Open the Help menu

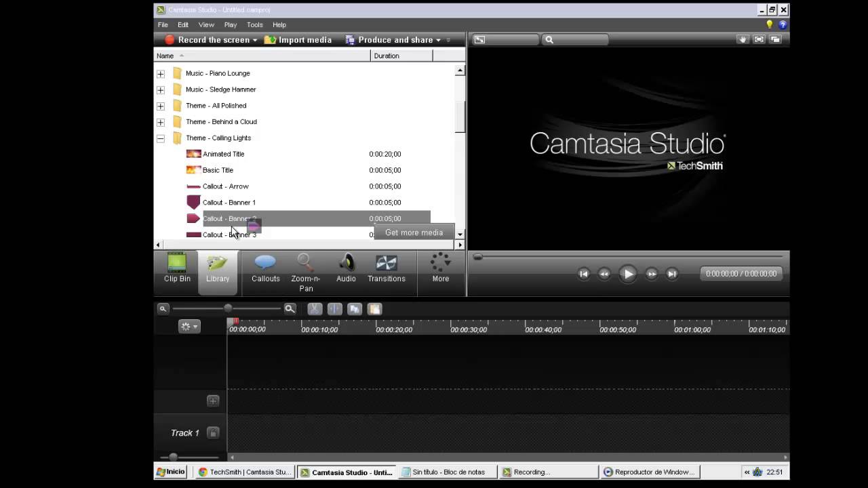pyautogui.click(x=279, y=24)
